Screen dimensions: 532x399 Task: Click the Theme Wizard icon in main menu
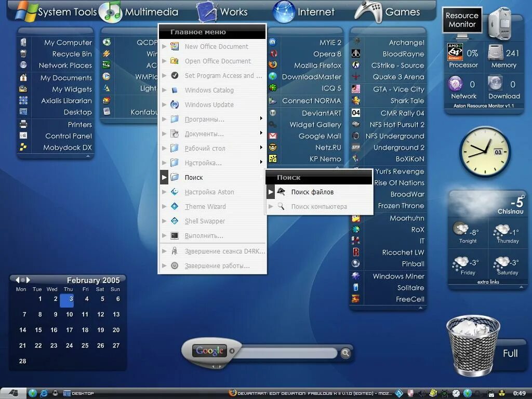[175, 206]
